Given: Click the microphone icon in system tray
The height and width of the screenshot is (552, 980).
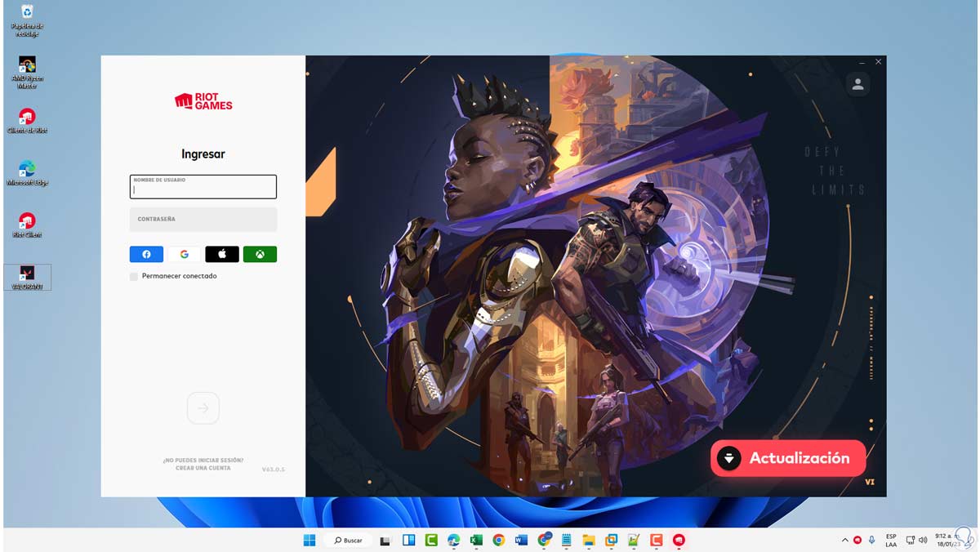Looking at the screenshot, I should pyautogui.click(x=871, y=540).
